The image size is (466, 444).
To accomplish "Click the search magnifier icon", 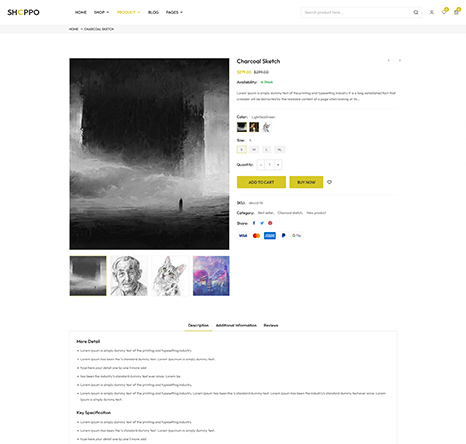I will coord(416,12).
